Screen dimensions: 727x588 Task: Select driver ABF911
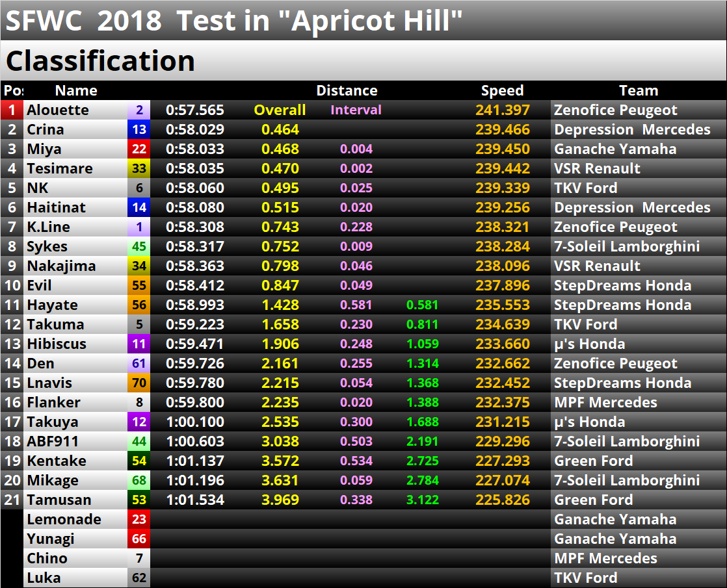point(53,441)
